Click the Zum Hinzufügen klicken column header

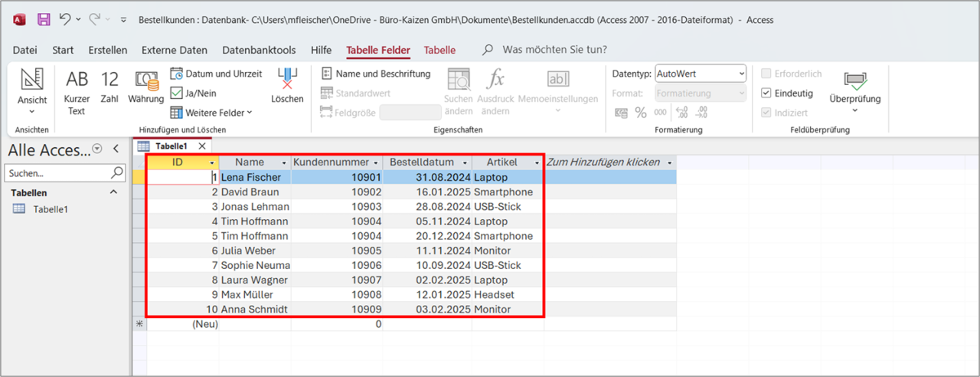[609, 162]
